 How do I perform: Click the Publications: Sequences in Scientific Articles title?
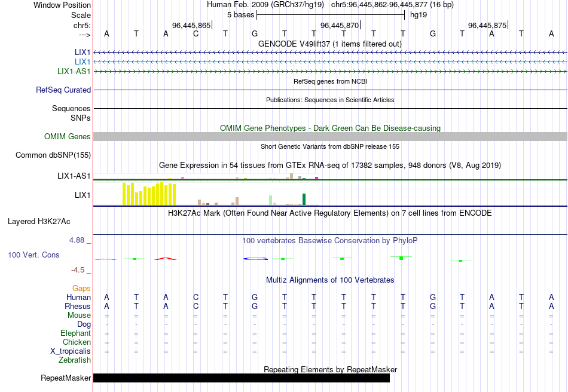click(x=330, y=100)
